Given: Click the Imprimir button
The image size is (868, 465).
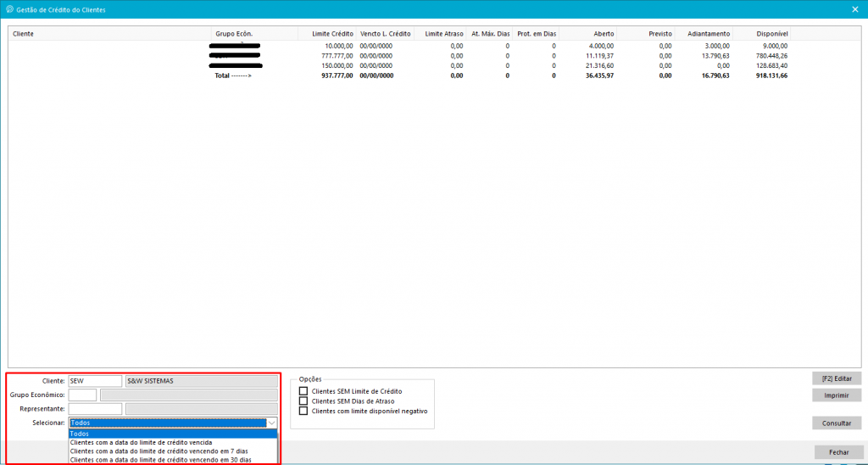Looking at the screenshot, I should [x=837, y=395].
